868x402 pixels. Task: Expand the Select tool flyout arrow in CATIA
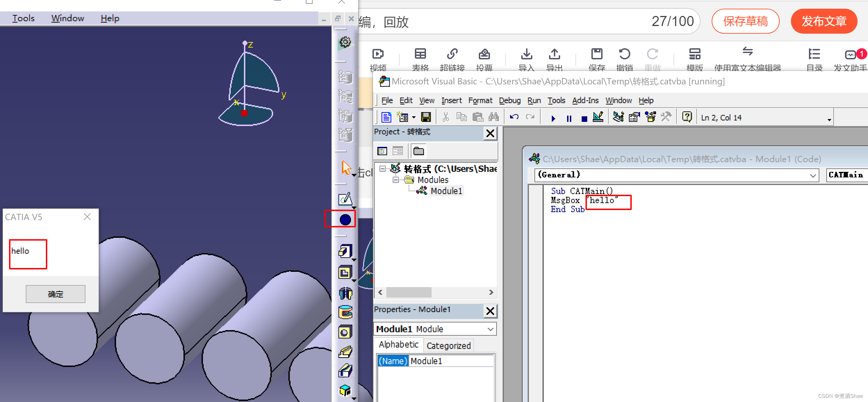pyautogui.click(x=354, y=175)
